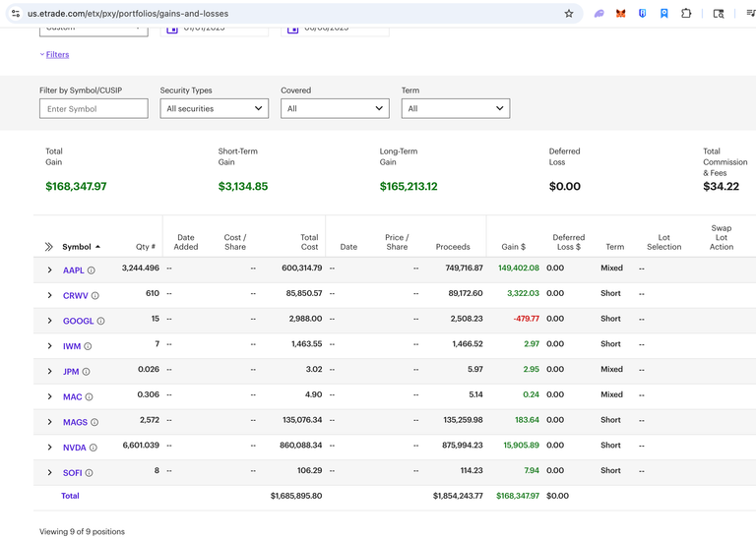Open the MAGS symbol link
The image size is (756, 540).
click(75, 422)
